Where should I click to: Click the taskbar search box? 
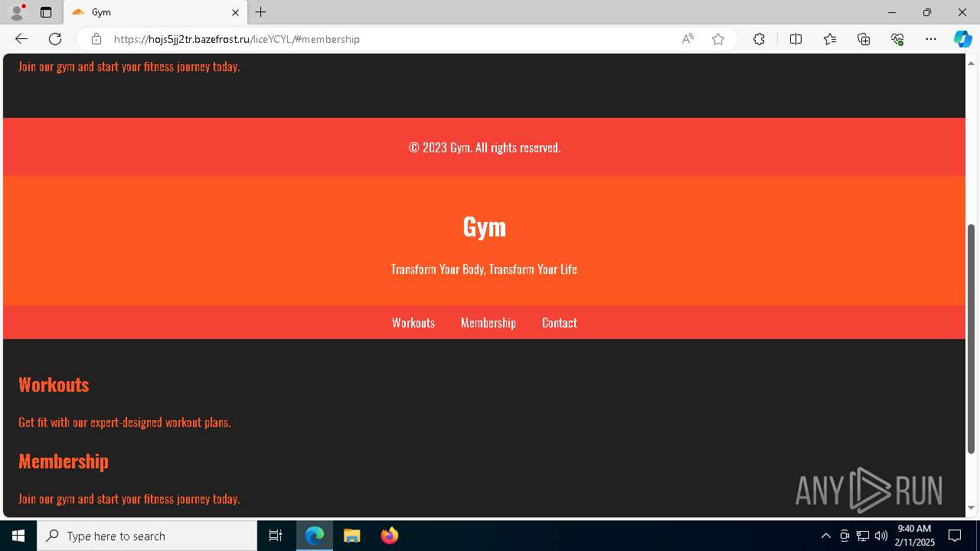[147, 536]
